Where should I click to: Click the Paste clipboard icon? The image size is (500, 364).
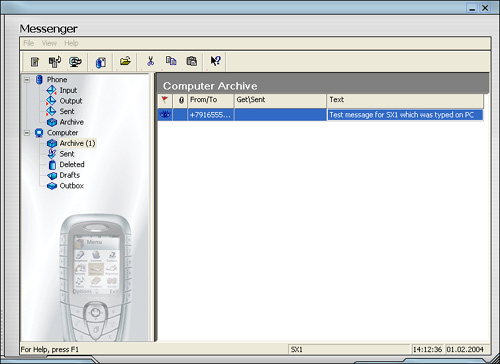pos(192,61)
